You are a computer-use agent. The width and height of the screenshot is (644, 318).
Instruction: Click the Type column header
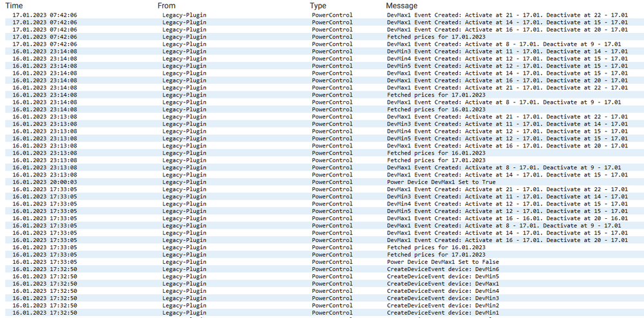click(319, 5)
